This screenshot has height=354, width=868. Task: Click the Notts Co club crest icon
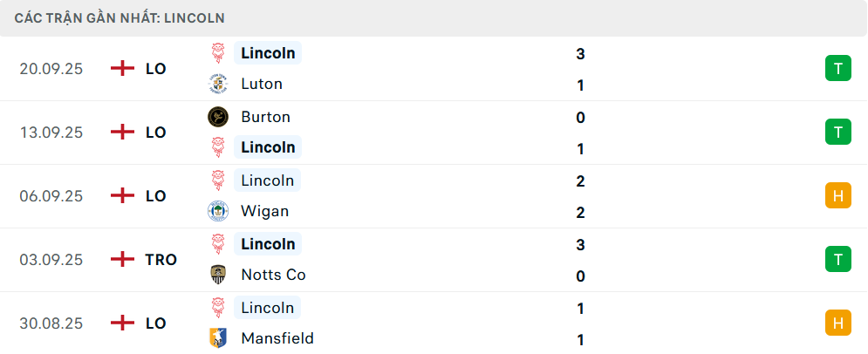pyautogui.click(x=218, y=275)
